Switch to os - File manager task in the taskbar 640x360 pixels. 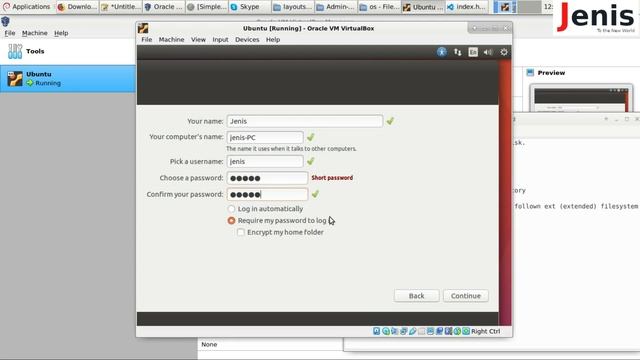pyautogui.click(x=379, y=7)
